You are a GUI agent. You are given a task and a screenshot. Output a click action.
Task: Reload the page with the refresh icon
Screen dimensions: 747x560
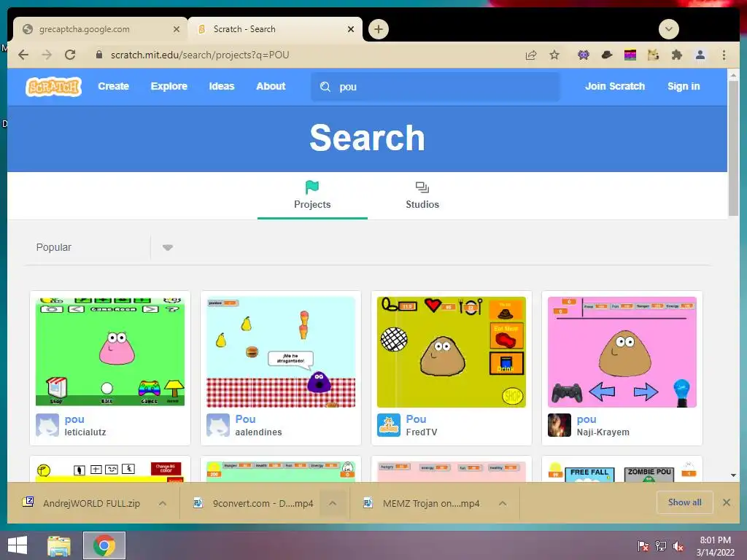coord(70,55)
